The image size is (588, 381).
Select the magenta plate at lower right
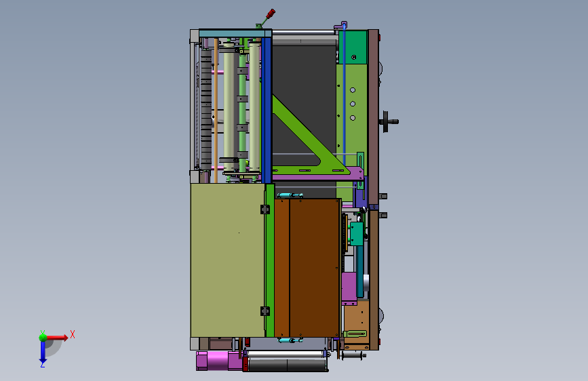(x=349, y=288)
